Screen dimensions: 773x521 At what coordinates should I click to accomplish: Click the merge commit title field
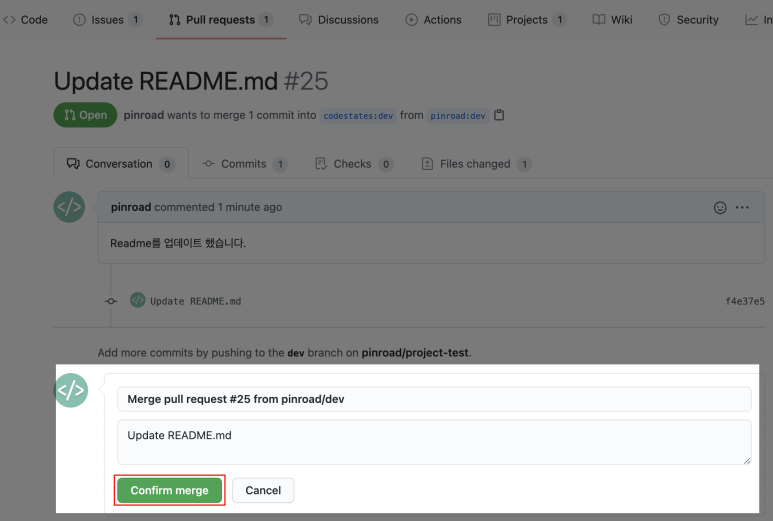pos(434,399)
